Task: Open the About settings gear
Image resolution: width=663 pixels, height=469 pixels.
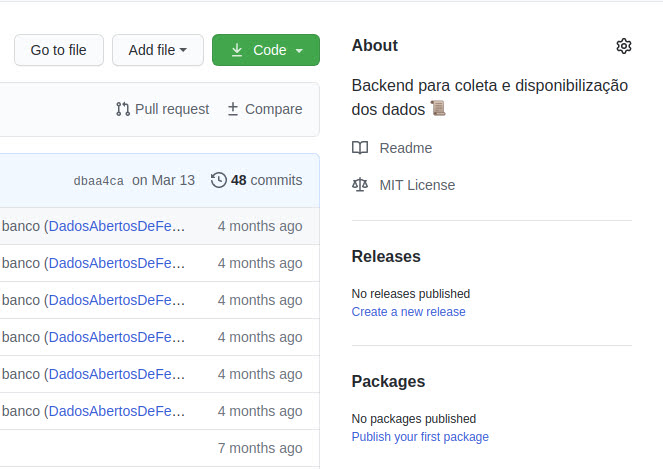Action: [624, 46]
